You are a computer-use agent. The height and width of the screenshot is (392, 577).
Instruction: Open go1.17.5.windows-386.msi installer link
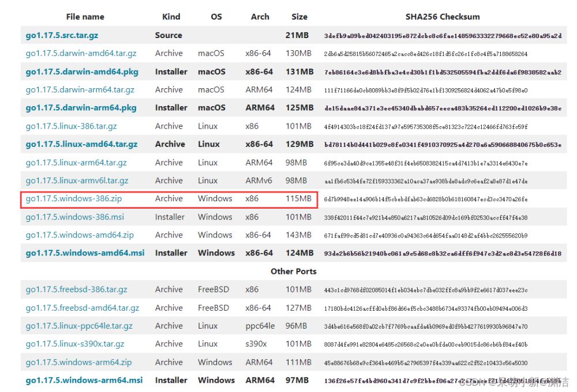click(x=74, y=217)
